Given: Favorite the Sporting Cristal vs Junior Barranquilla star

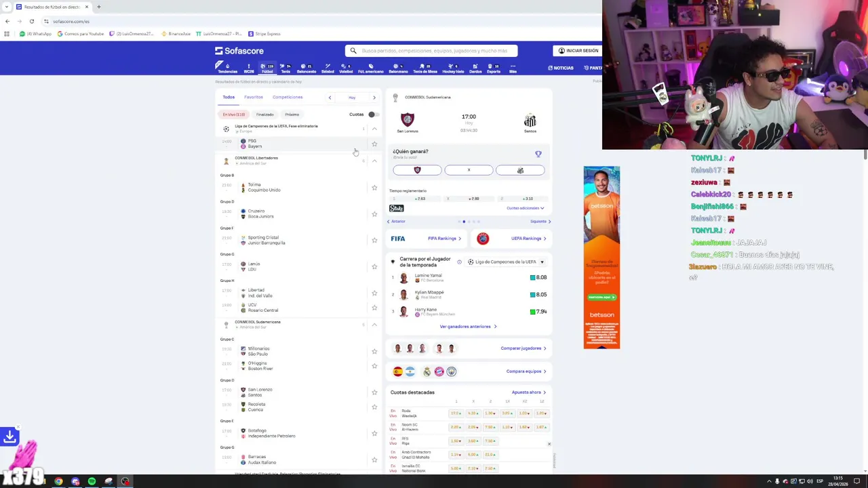Looking at the screenshot, I should click(x=374, y=240).
